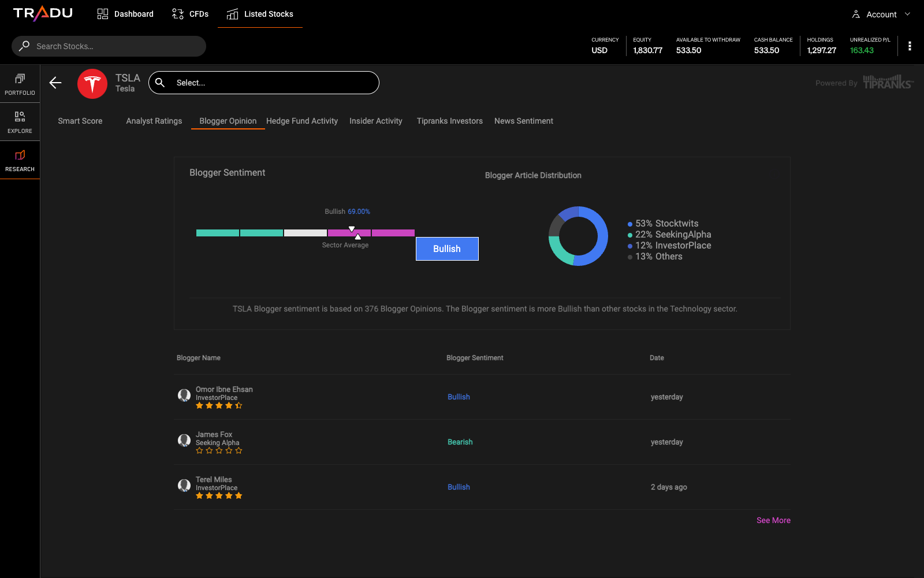Viewport: 924px width, 578px height.
Task: Click See More bloggers link
Action: (773, 520)
